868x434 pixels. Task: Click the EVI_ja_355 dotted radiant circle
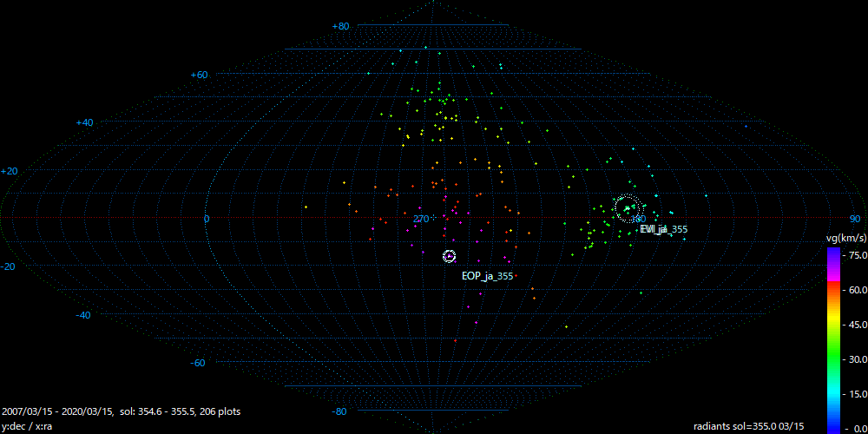point(628,207)
